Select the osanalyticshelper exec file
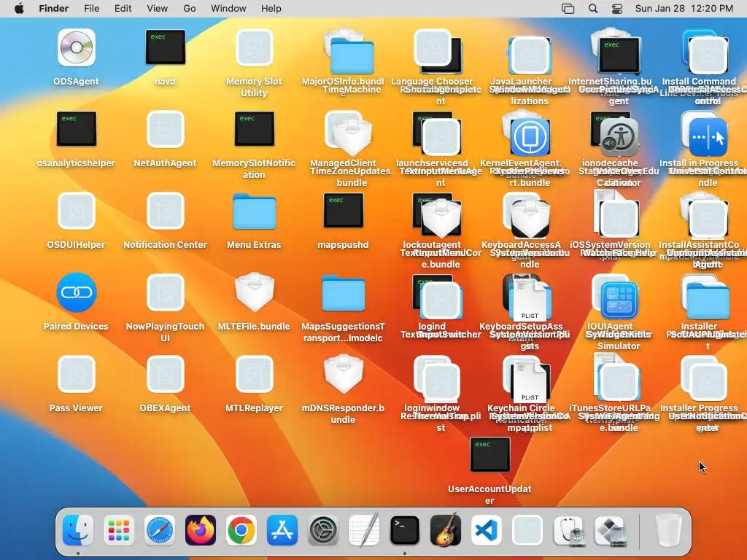The height and width of the screenshot is (560, 747). pyautogui.click(x=76, y=128)
